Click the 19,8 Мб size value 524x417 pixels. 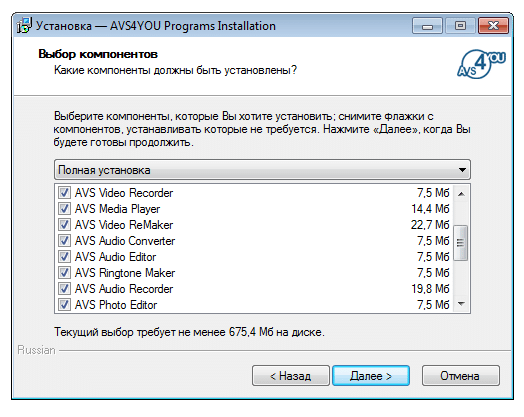click(430, 289)
